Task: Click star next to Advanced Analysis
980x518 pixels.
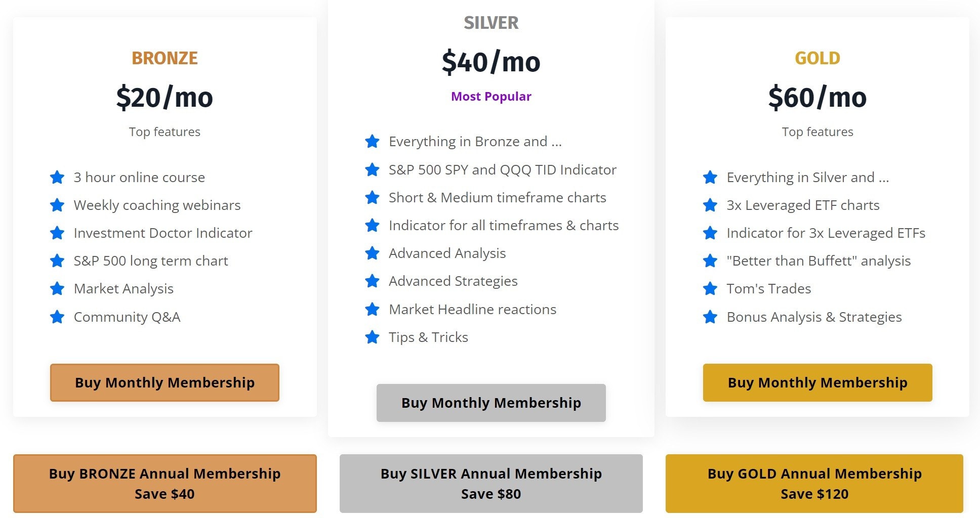Action: (x=372, y=253)
